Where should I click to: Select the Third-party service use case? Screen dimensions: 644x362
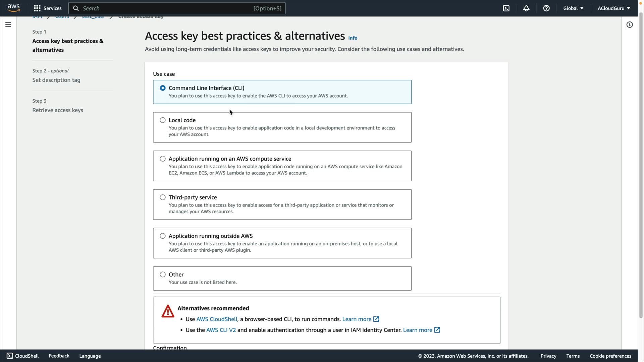click(x=163, y=197)
